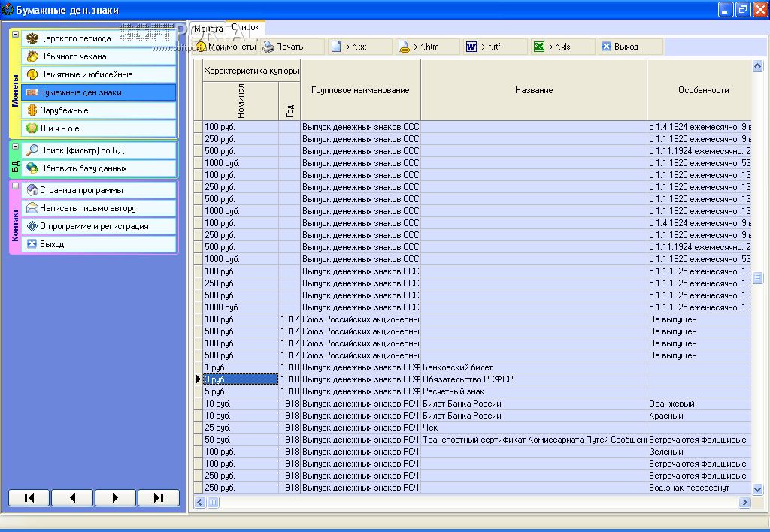Select the Зеленый features cell
This screenshot has width=770, height=532.
coord(700,452)
